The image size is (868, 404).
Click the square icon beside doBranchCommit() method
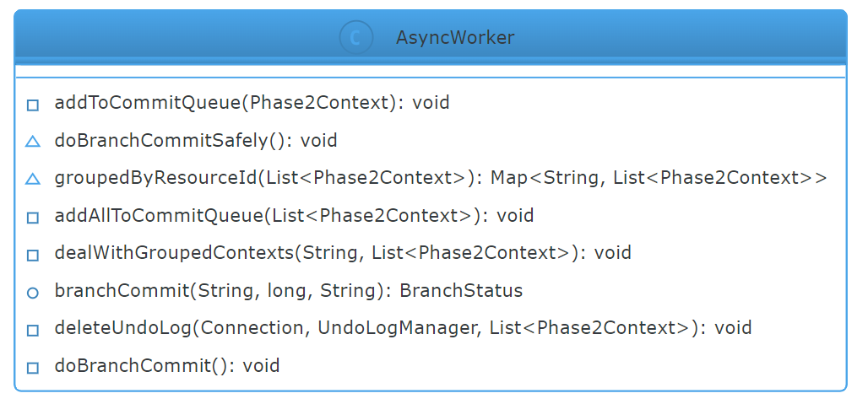pos(33,368)
